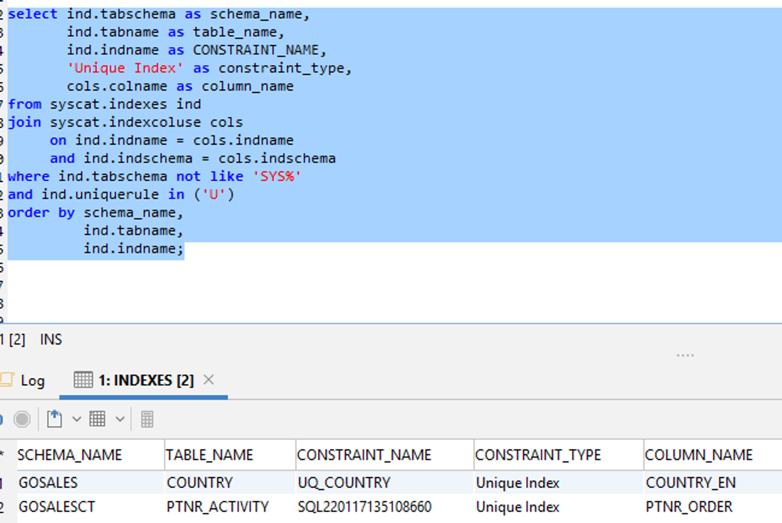Click the COLUMN_NAME column header
The image size is (782, 523).
click(700, 455)
